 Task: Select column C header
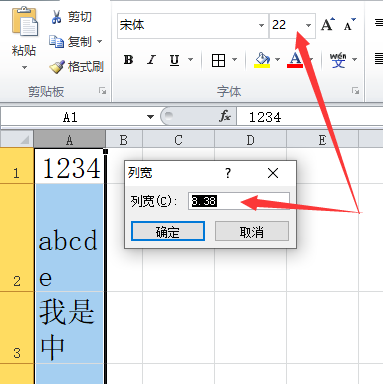[178, 140]
